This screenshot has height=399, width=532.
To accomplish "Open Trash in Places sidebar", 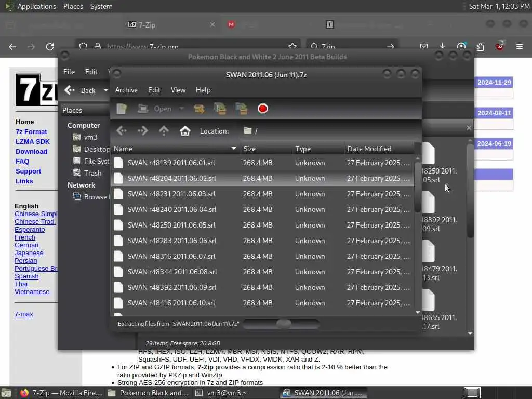I will click(x=87, y=173).
